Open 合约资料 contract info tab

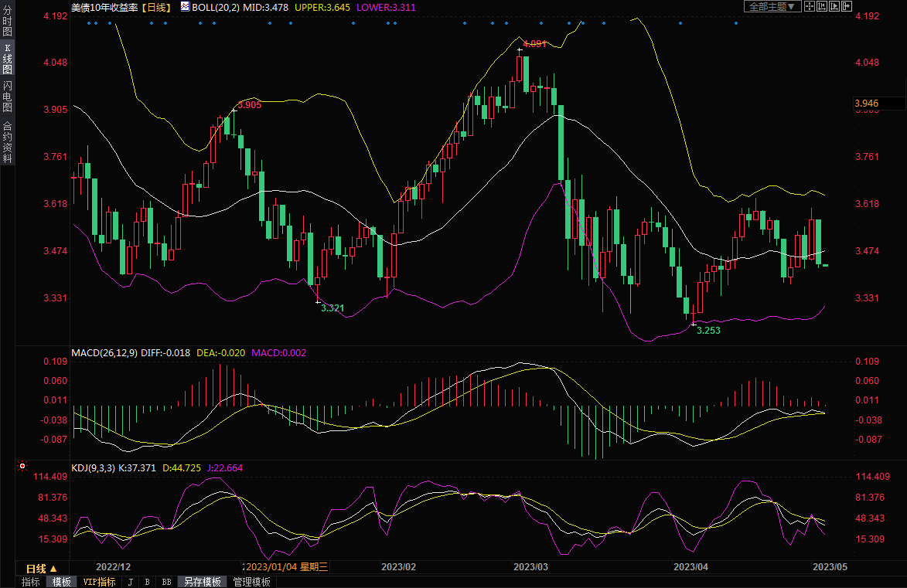click(7, 142)
